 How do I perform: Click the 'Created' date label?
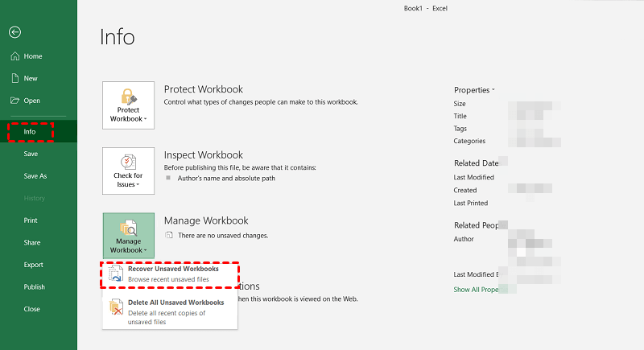tap(465, 190)
